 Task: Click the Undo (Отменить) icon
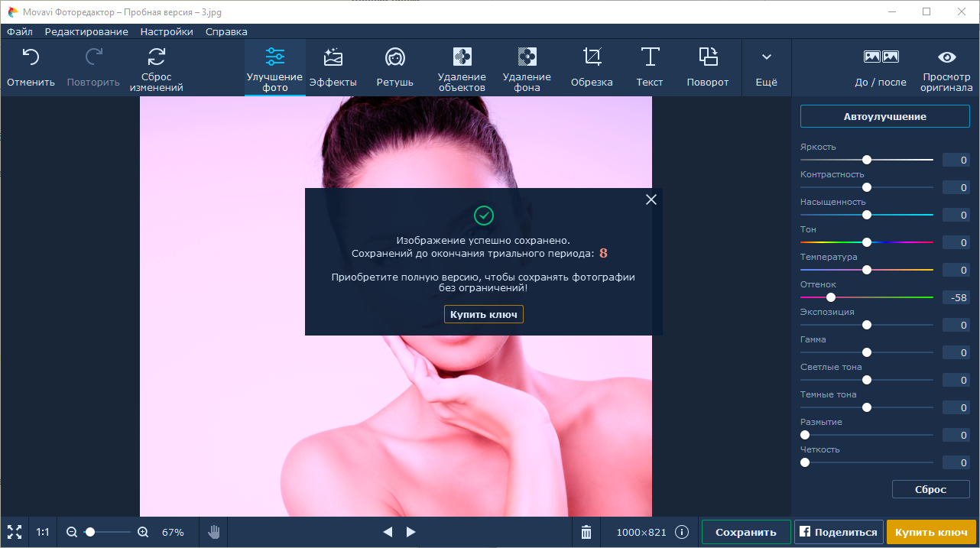(x=31, y=57)
